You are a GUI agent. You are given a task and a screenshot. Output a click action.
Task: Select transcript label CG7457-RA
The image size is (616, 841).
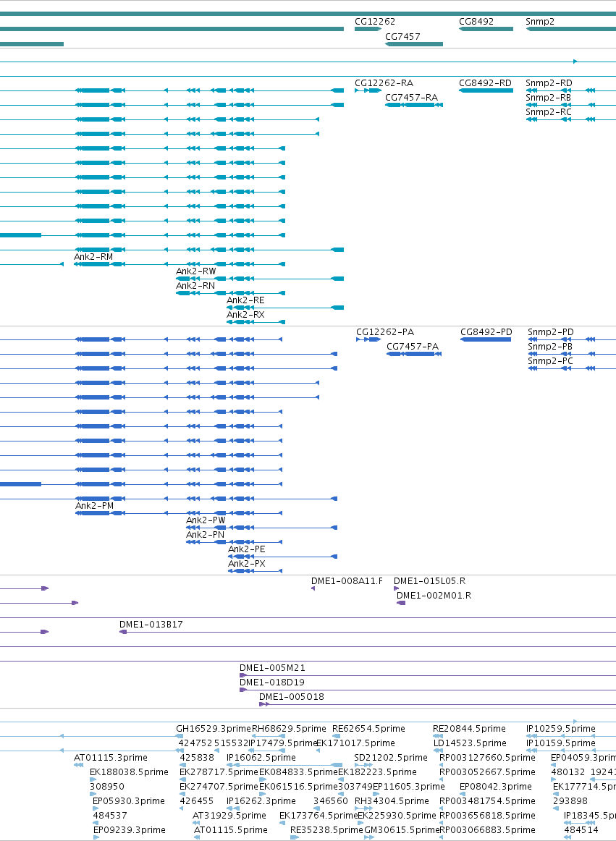412,98
